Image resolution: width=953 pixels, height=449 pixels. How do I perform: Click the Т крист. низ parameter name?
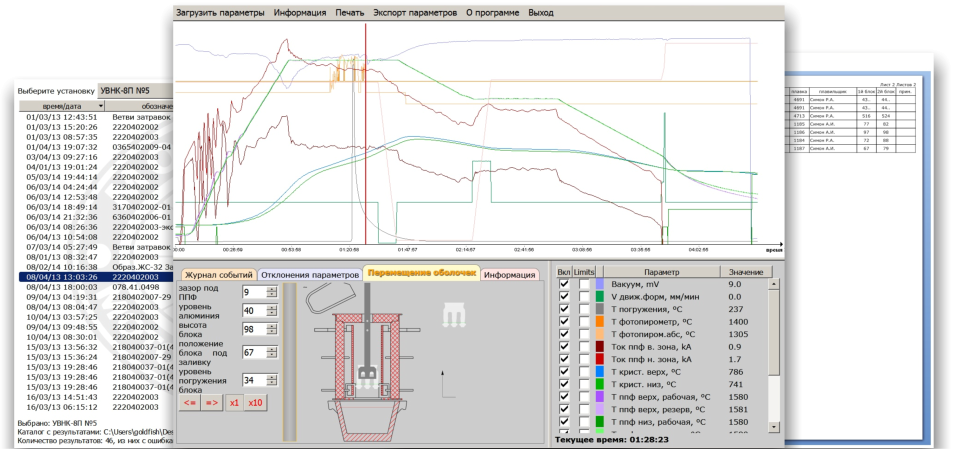646,385
